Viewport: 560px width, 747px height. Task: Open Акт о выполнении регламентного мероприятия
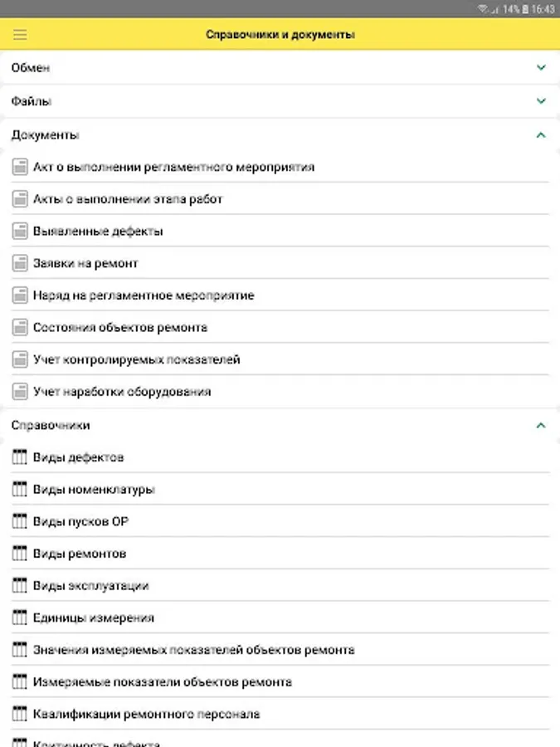173,167
